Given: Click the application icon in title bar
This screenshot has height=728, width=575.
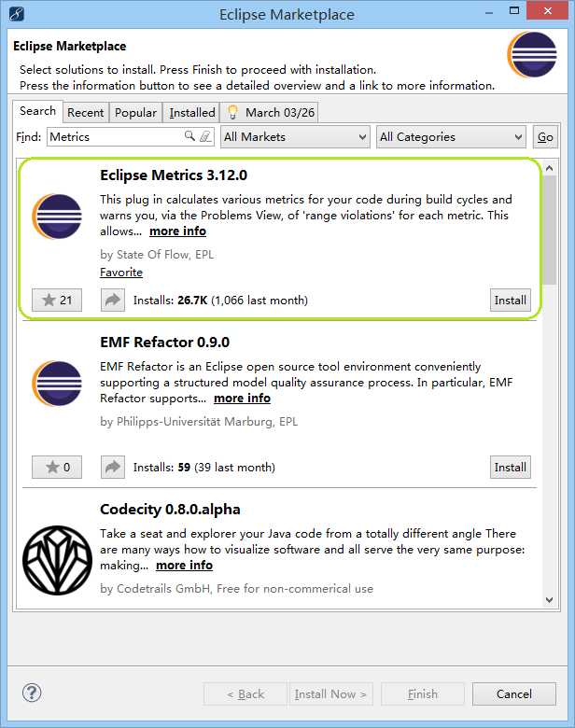Looking at the screenshot, I should (x=17, y=14).
